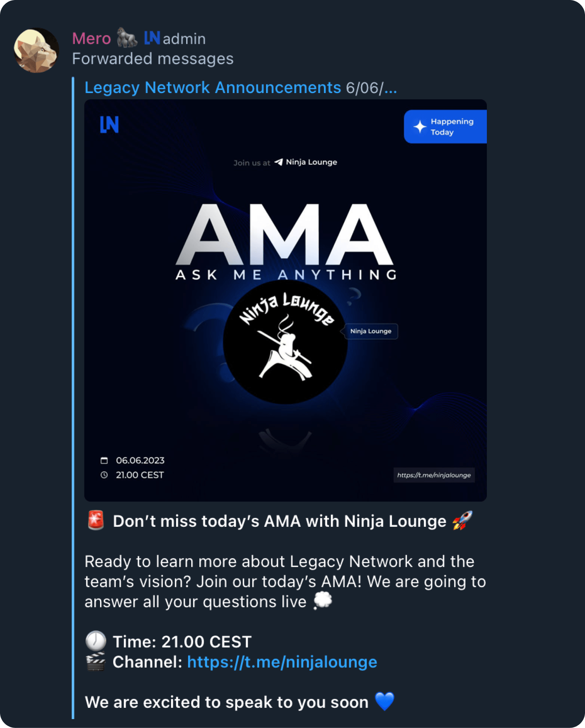This screenshot has height=728, width=585.
Task: Click the Forwarded messages label
Action: click(x=153, y=59)
